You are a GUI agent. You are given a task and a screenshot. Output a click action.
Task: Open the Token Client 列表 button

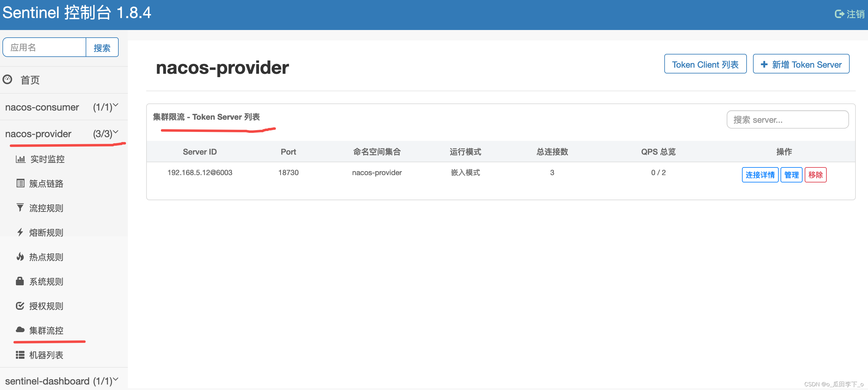(705, 64)
